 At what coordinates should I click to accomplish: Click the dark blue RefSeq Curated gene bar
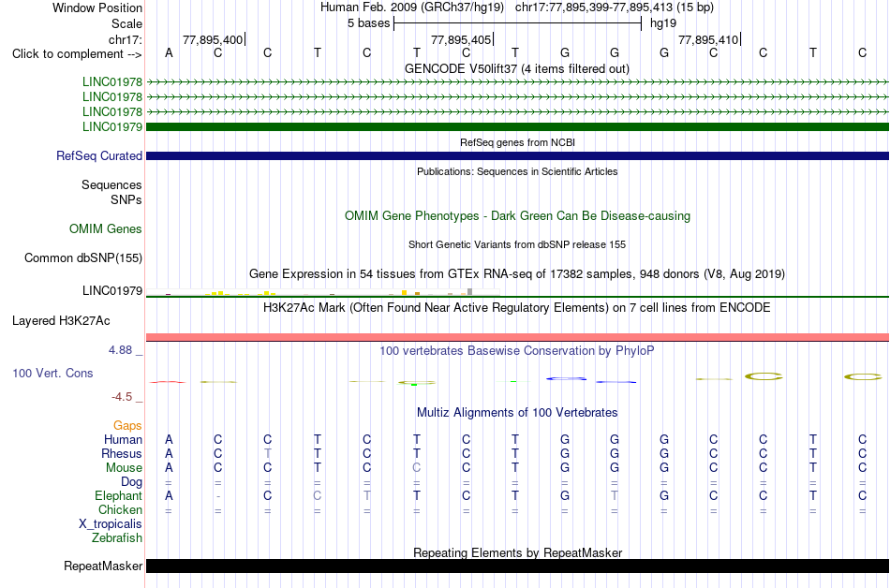tap(517, 156)
